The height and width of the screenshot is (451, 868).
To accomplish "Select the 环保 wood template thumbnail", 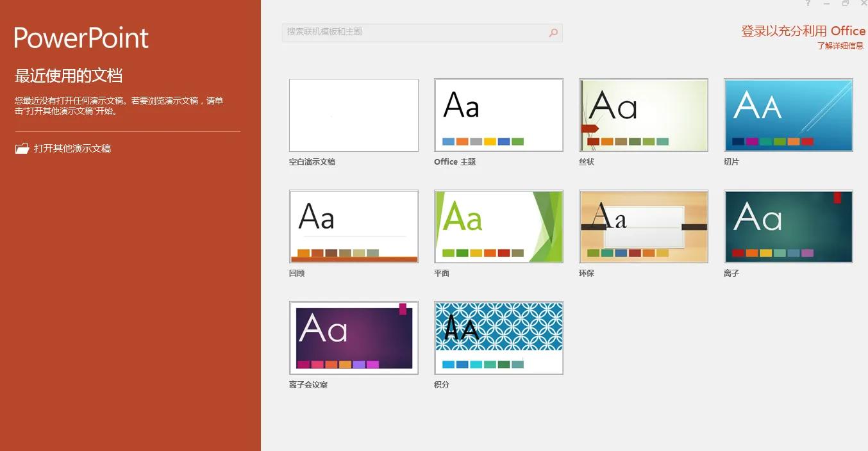I will [644, 227].
